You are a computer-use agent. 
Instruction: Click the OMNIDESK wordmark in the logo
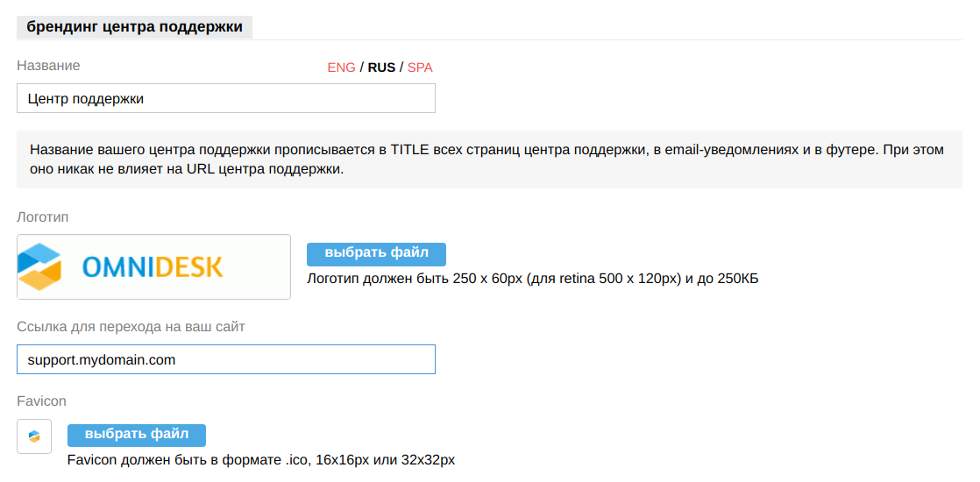pyautogui.click(x=153, y=266)
